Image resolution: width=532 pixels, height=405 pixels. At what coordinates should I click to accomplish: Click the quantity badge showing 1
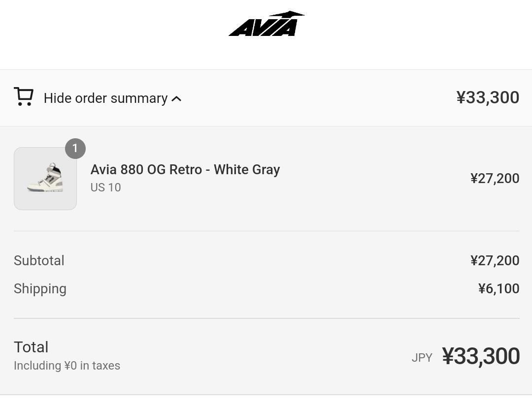[75, 148]
